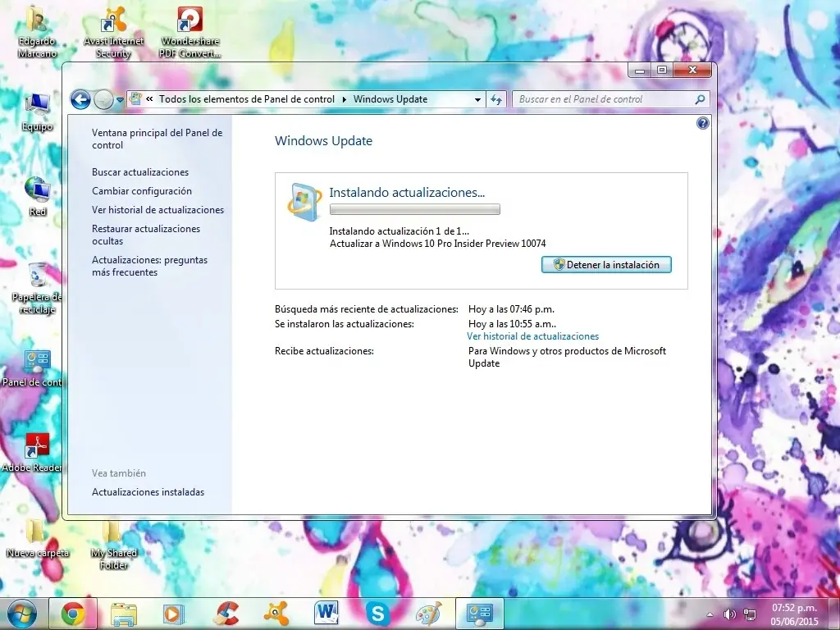Select 'Red' network desktop icon
840x630 pixels.
37,197
